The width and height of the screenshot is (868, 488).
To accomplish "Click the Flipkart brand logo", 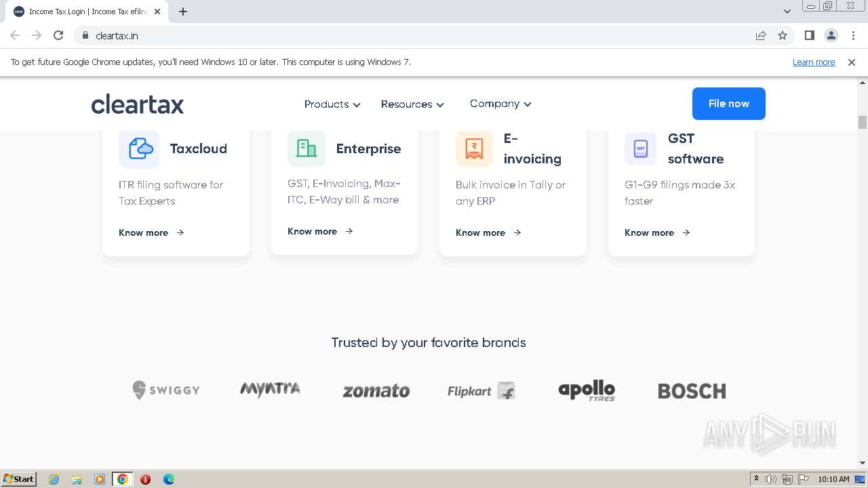I will tap(481, 391).
